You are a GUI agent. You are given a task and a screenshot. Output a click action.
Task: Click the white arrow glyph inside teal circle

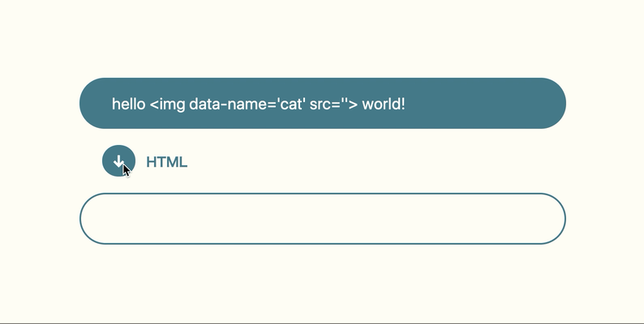(x=118, y=161)
